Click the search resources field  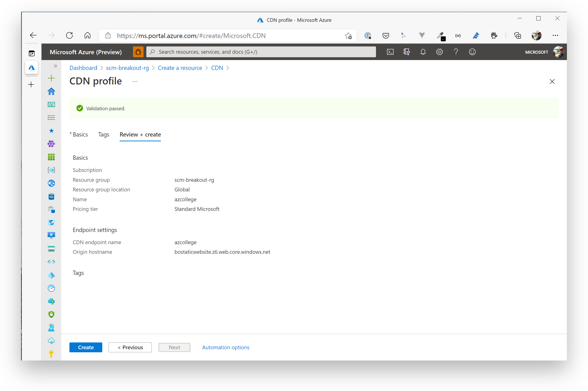[x=261, y=52]
